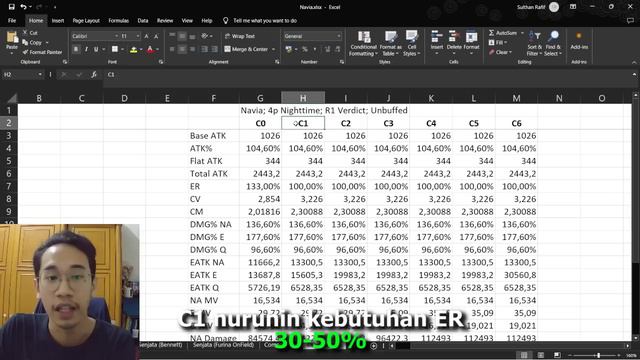The width and height of the screenshot is (640, 360).
Task: Switch to the Formulas tab
Action: [118, 20]
